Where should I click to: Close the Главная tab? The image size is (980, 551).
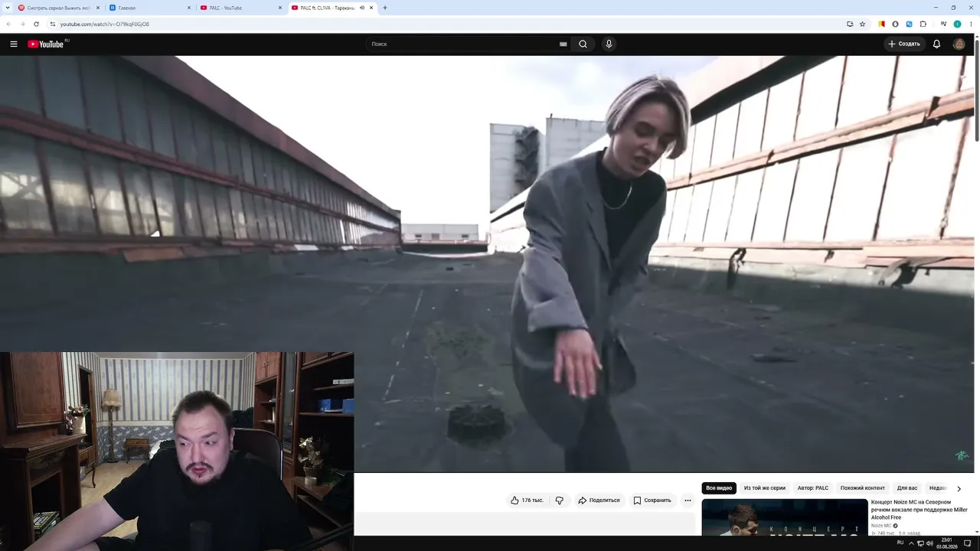pos(189,8)
